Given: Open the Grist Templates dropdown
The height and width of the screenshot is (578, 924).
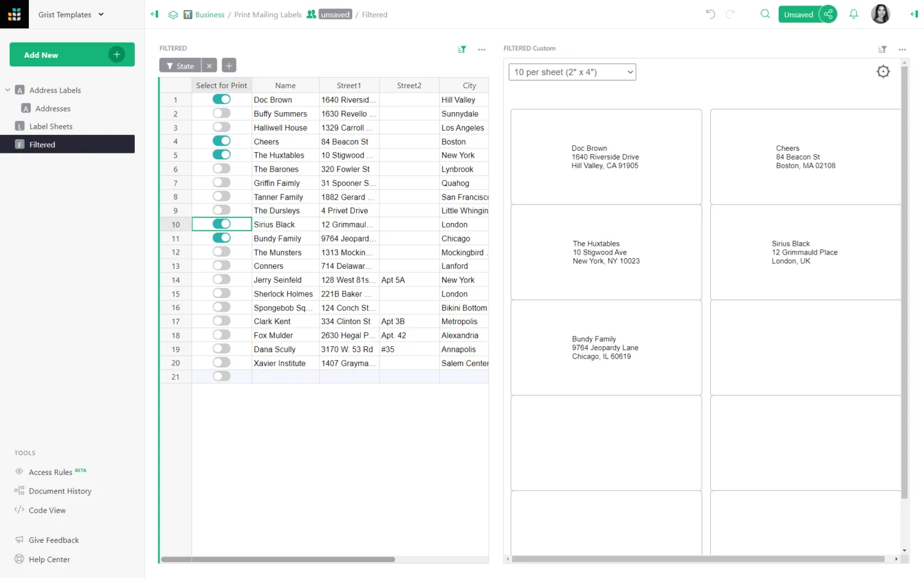Looking at the screenshot, I should pyautogui.click(x=70, y=14).
